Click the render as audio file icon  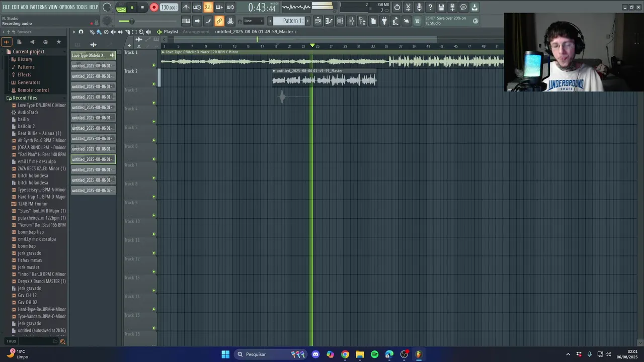[x=452, y=8]
